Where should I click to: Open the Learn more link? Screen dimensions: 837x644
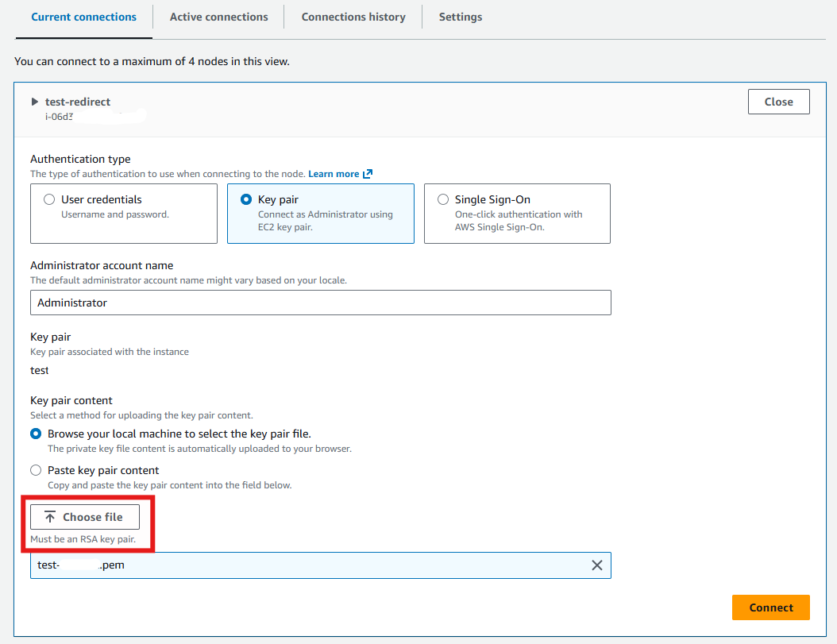[334, 173]
